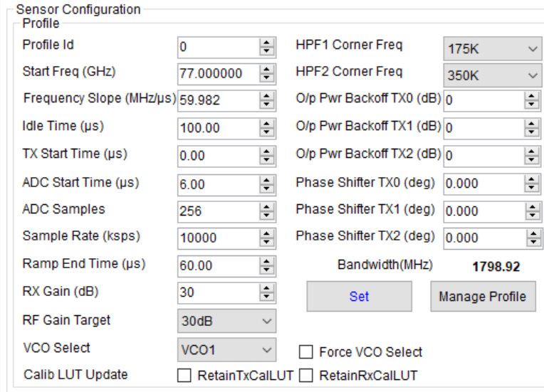Decrease Idle Time with down arrow
This screenshot has width=544, height=392.
[x=266, y=132]
